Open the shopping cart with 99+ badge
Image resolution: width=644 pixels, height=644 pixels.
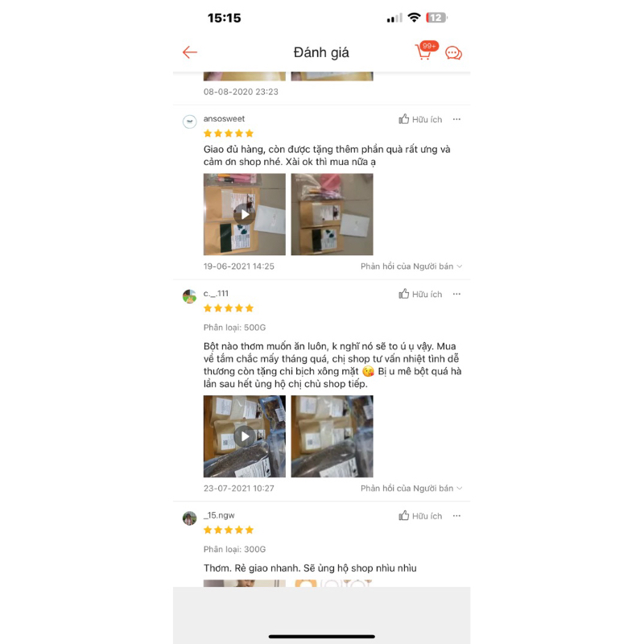[x=426, y=51]
